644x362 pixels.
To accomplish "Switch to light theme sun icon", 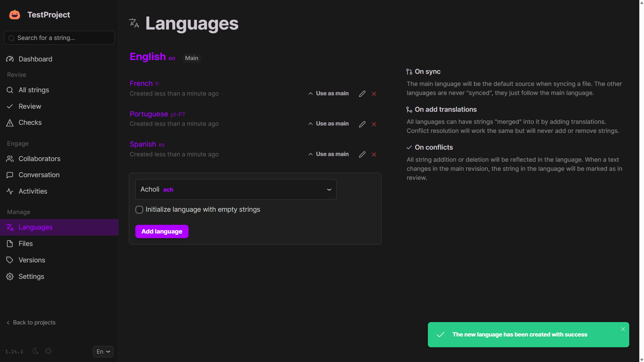I will click(48, 351).
